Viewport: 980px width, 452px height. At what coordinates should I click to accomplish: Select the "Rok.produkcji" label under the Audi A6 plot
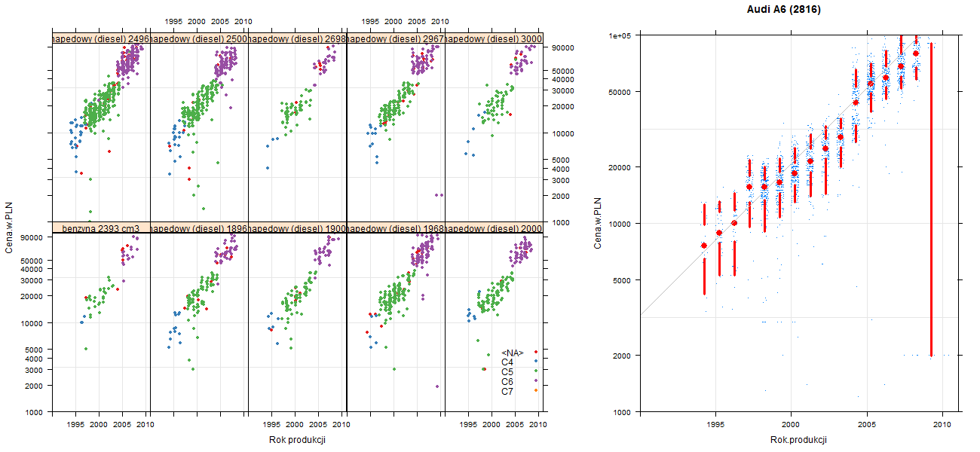(798, 440)
